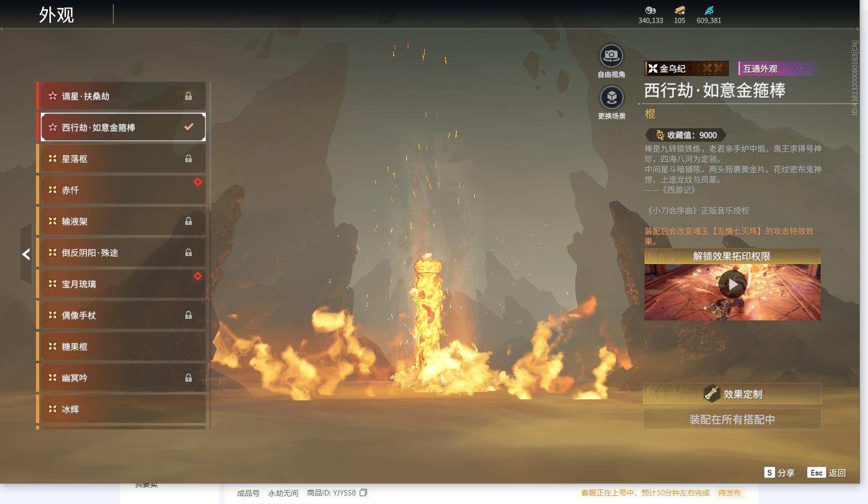Click the lock icon on 输液架 row
The width and height of the screenshot is (868, 504).
[x=189, y=221]
